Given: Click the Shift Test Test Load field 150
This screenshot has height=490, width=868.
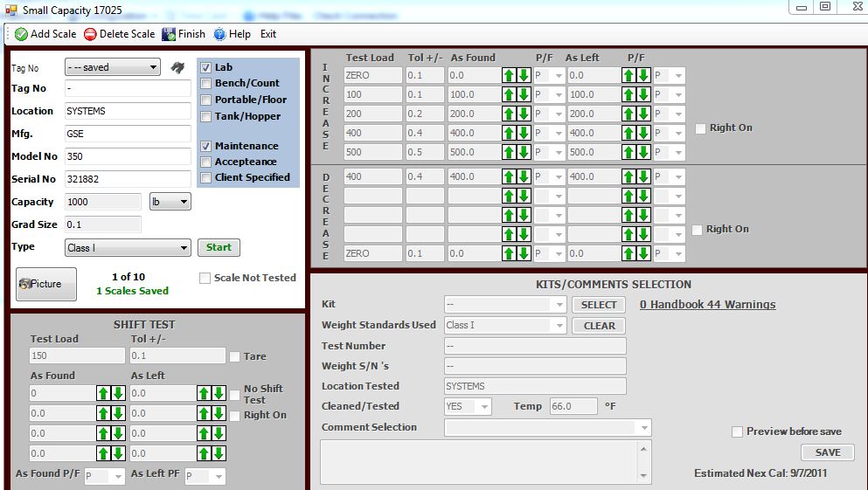Looking at the screenshot, I should (x=78, y=355).
